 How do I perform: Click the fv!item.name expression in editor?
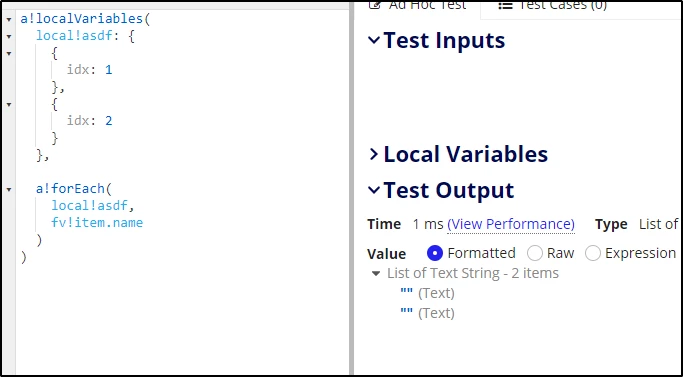tap(97, 223)
